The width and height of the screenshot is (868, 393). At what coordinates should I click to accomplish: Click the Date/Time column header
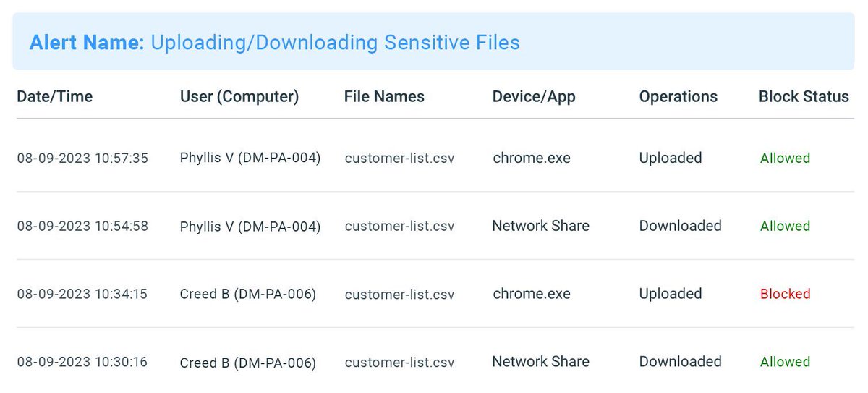[x=55, y=96]
